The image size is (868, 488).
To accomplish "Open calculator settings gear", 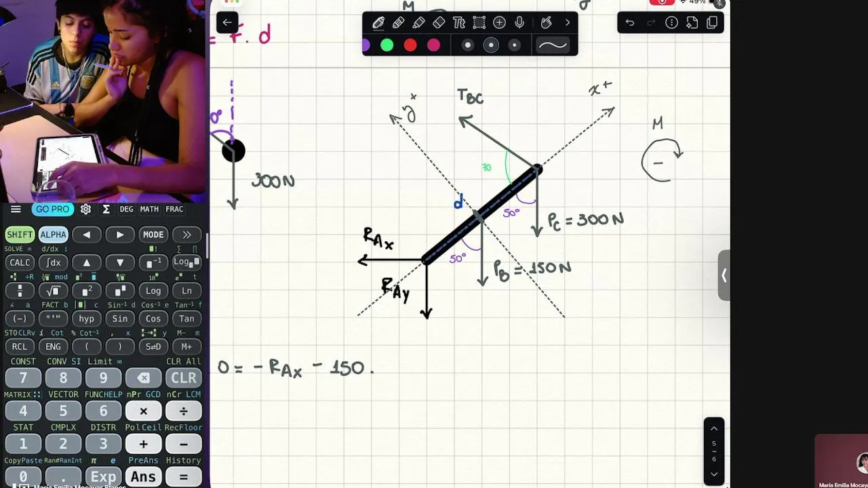I will click(x=85, y=209).
